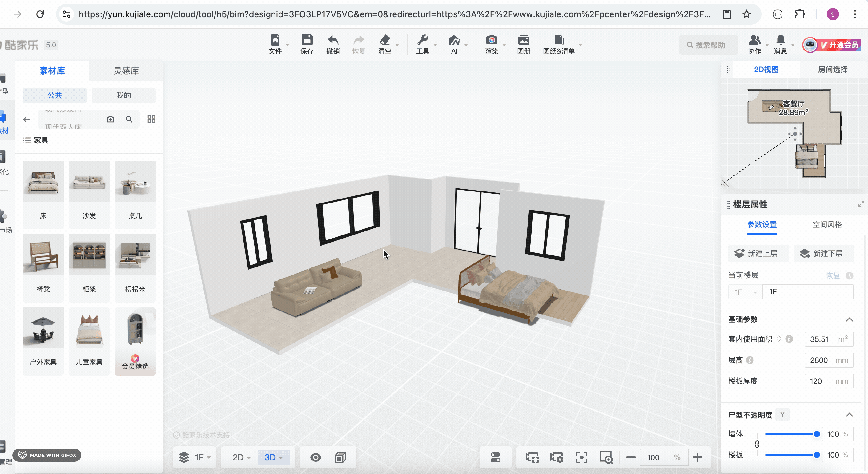Select the 我的 (Mine) library toggle
This screenshot has width=868, height=474.
click(124, 95)
